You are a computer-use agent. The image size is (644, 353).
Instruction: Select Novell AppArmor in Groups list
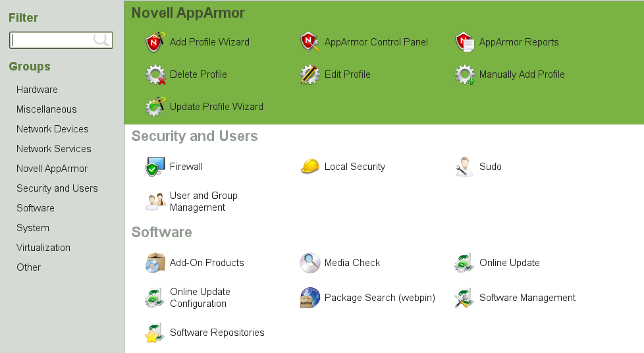[52, 169]
